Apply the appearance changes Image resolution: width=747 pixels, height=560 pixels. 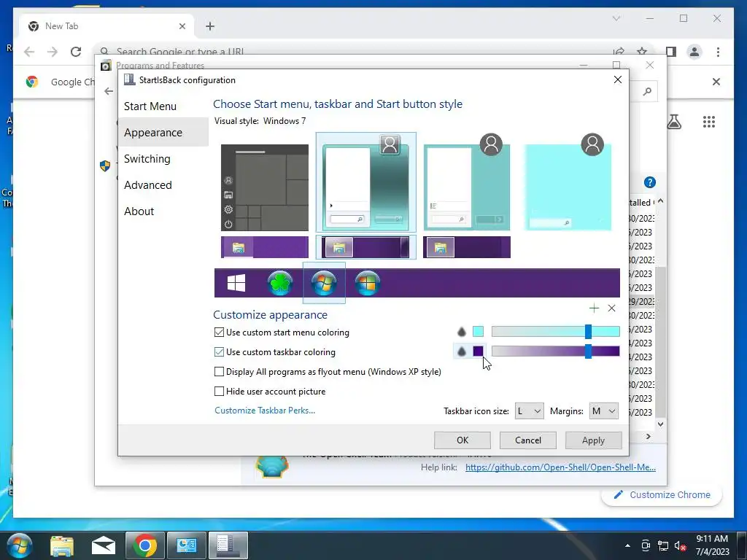click(593, 440)
